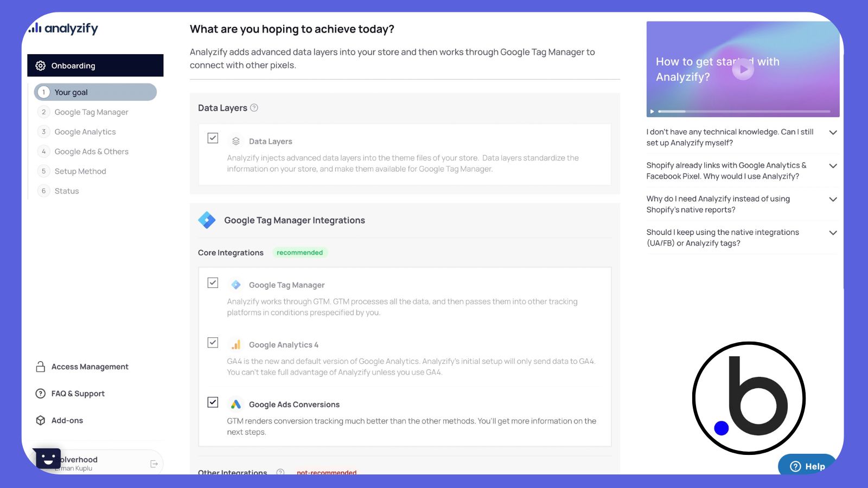Screen dimensions: 868x488
Task: Click Google Ads Conversions label
Action: (x=294, y=404)
